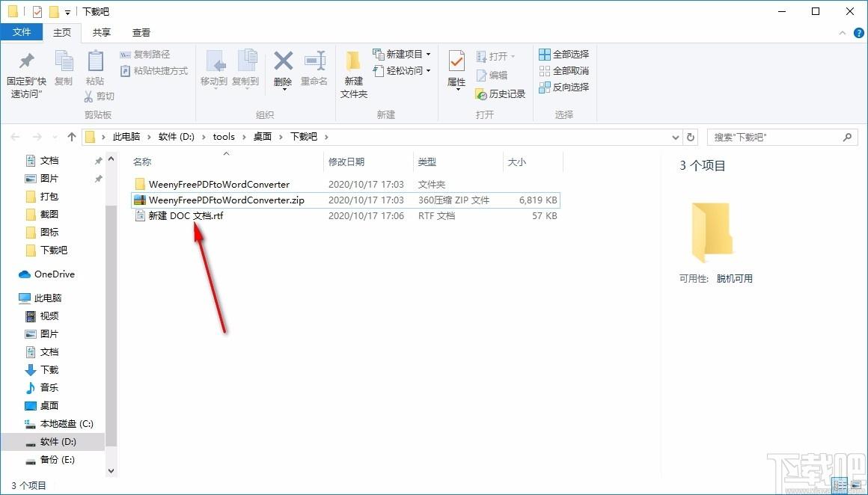Click New Folder (新建文件夹) icon
868x495 pixels.
point(353,61)
